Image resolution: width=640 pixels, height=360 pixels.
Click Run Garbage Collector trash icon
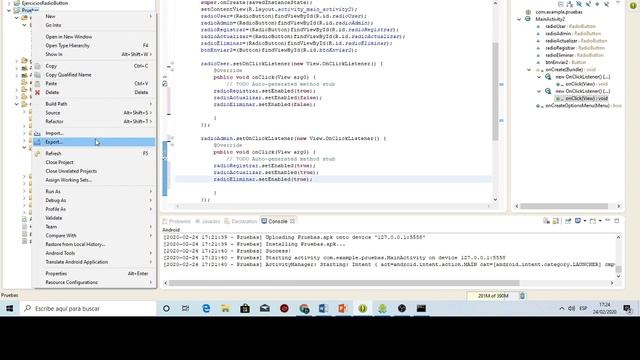pyautogui.click(x=522, y=296)
